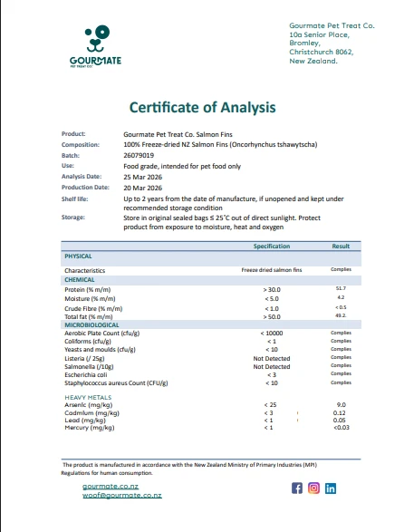This screenshot has width=414, height=532.
Task: Click the Crude Fibre row label
Action: tap(93, 309)
